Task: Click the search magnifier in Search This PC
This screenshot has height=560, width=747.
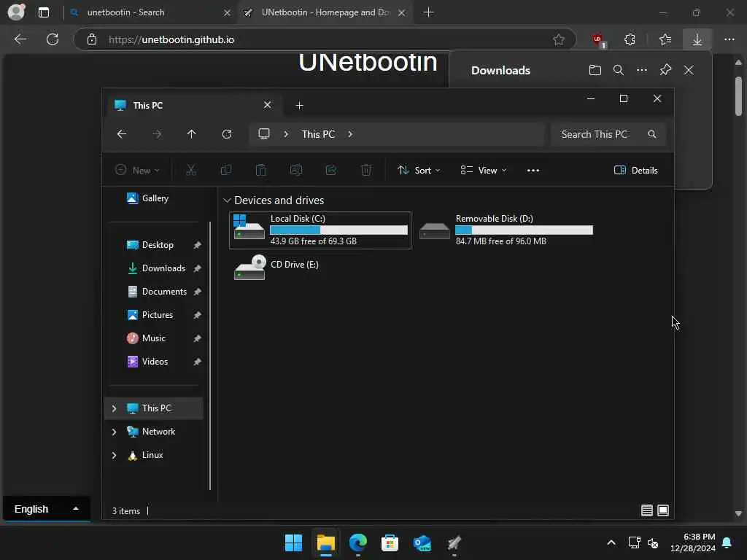Action: point(651,134)
